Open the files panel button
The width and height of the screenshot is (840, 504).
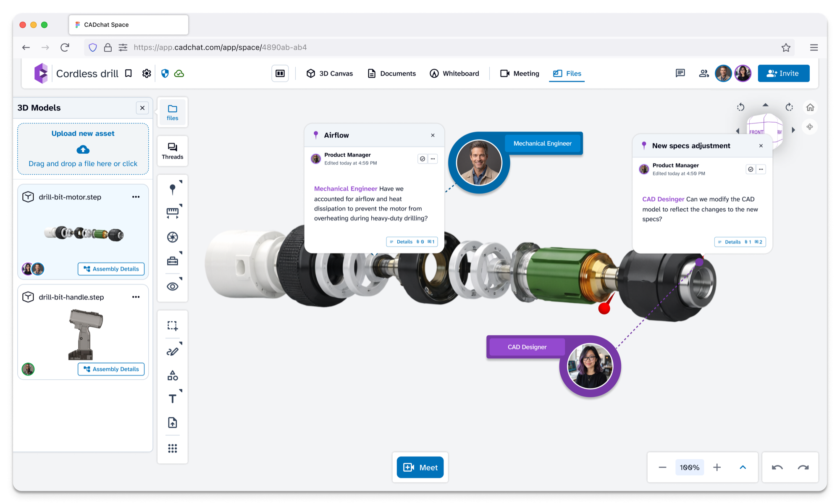click(x=172, y=113)
